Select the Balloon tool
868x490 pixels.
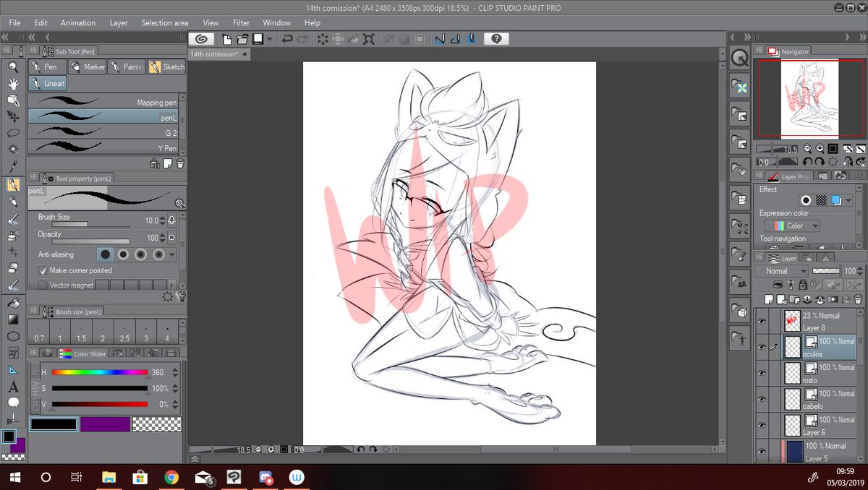pyautogui.click(x=13, y=403)
